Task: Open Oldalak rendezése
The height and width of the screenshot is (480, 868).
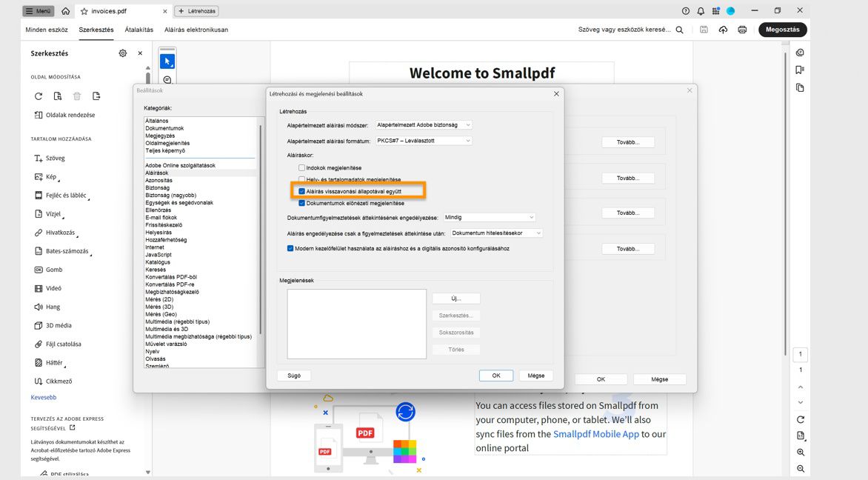Action: [x=64, y=115]
